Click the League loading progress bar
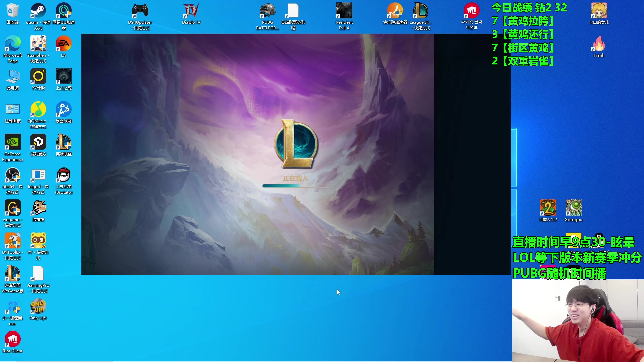 click(x=295, y=186)
